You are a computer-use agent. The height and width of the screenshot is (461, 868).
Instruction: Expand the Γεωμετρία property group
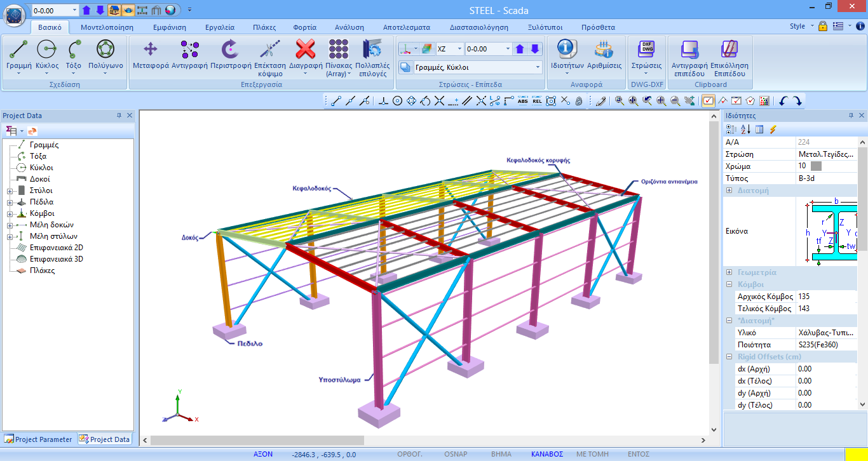coord(729,272)
